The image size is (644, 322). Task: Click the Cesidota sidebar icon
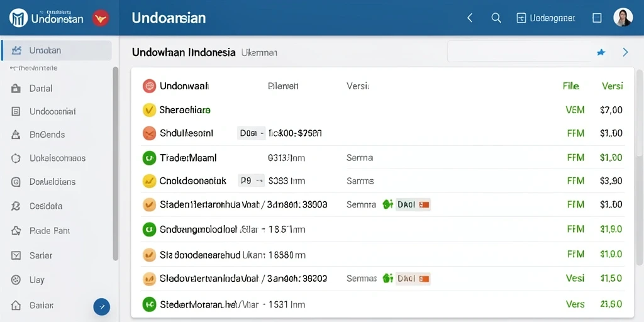point(16,206)
